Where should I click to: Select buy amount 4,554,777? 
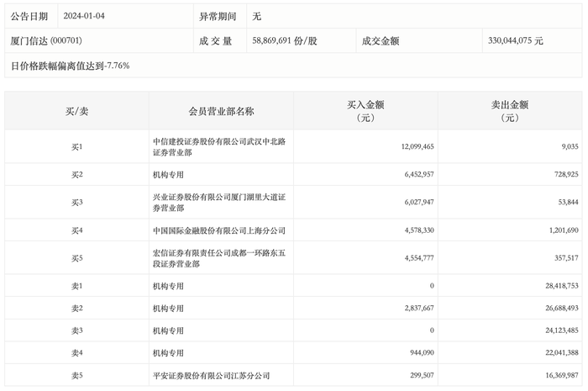point(419,258)
